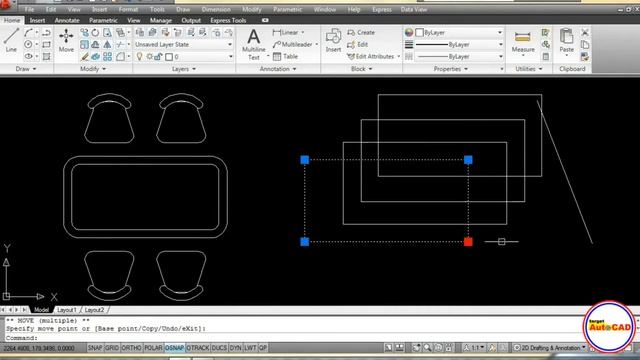Click the Arc draw tool icon
This screenshot has height=360, width=640.
pyautogui.click(x=28, y=33)
